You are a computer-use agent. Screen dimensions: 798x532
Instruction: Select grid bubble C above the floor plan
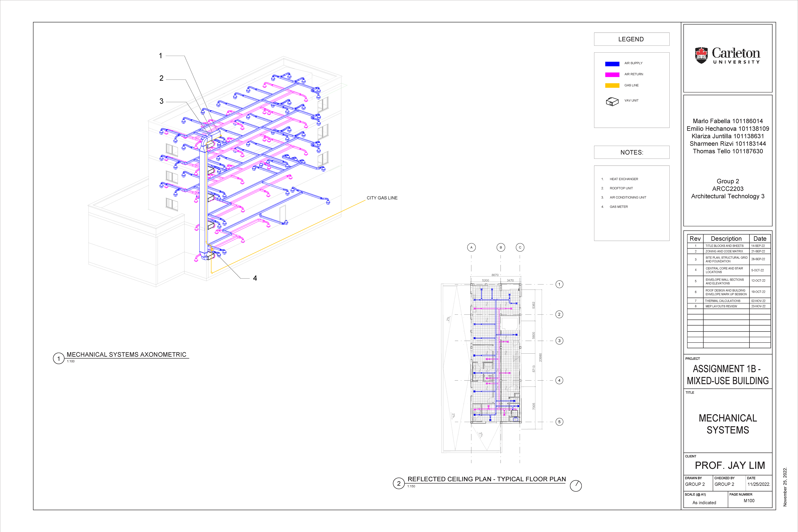[520, 248]
